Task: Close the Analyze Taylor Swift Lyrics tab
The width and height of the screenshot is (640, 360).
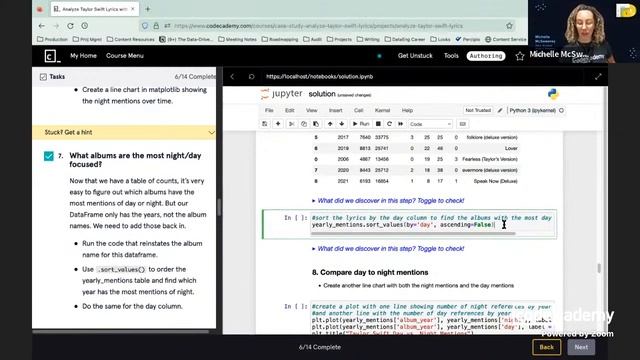Action: click(x=133, y=9)
